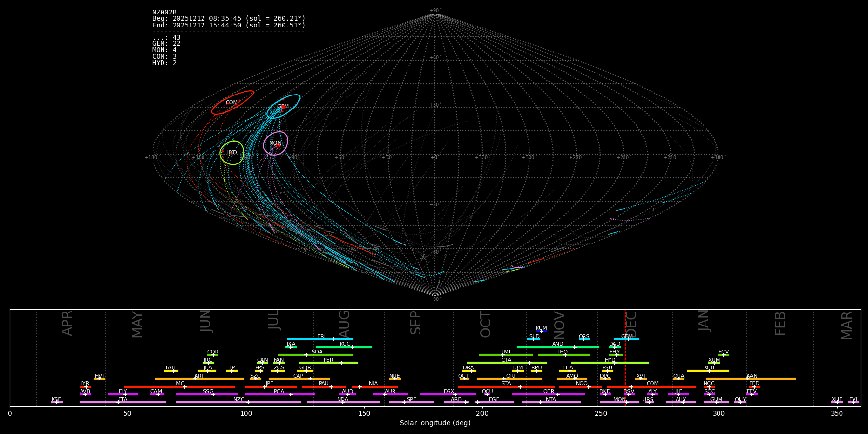
Task: Click the green HYD radiant circle on map
Action: click(232, 153)
